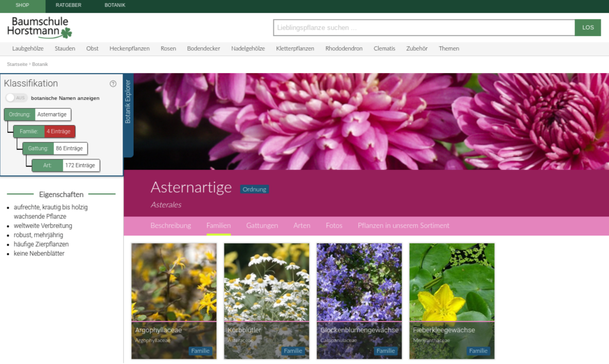Expand the Art 172 Einträge node
609x364 pixels.
pos(65,166)
